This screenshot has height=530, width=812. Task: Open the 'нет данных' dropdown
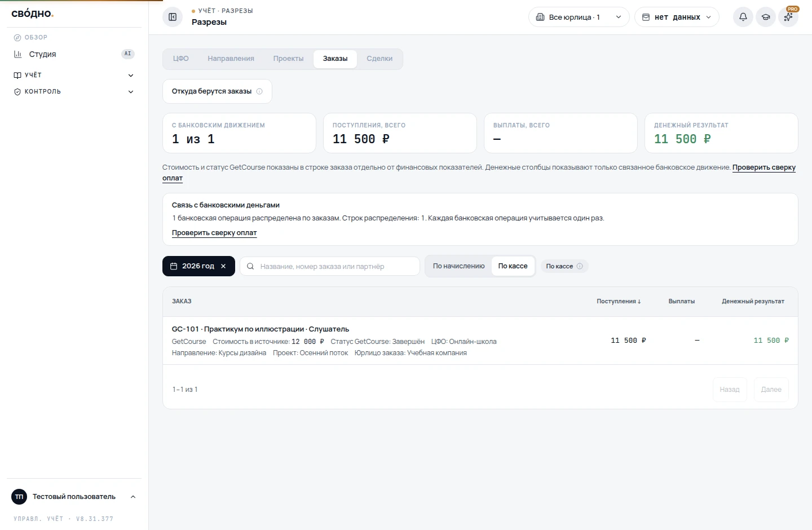pyautogui.click(x=677, y=17)
